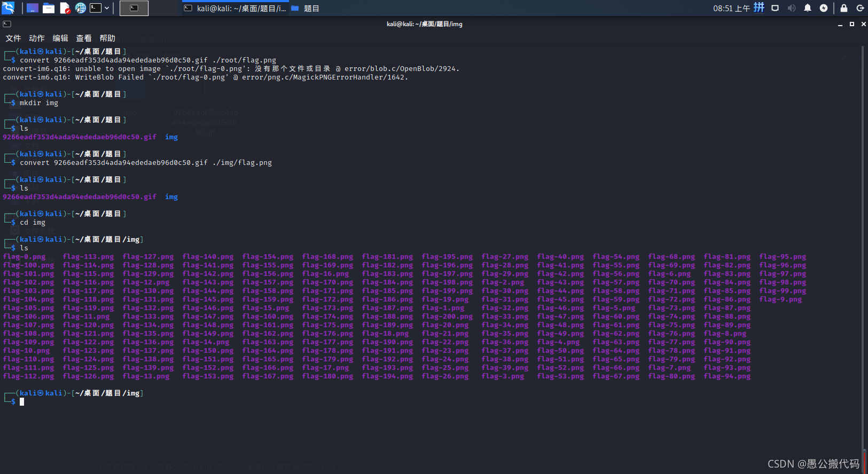Viewport: 868px width, 474px height.
Task: Click the terminal window title bar icon
Action: [7, 24]
